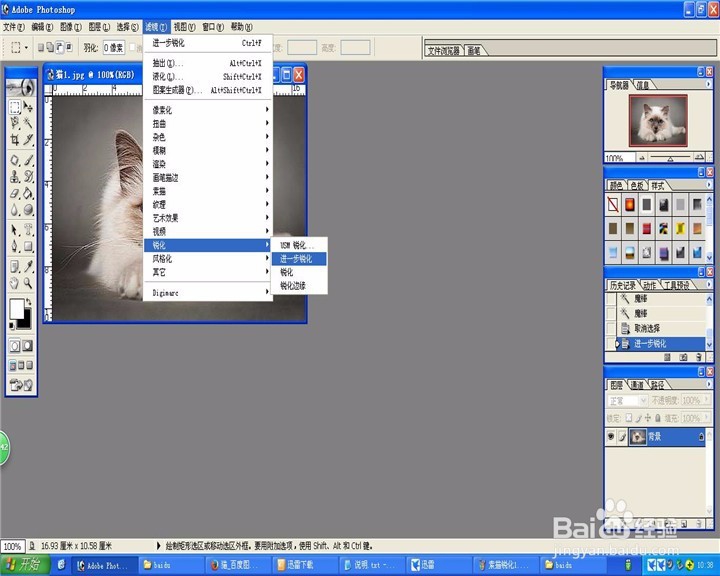Switch to the 通道 tab

point(637,384)
